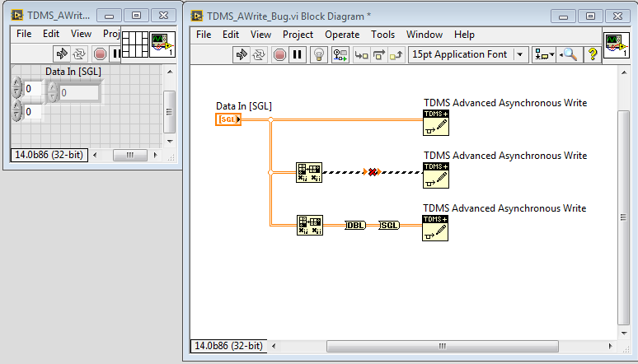Screen dimensions: 638x364
Task: Click VI icon in front panel window
Action: (162, 44)
